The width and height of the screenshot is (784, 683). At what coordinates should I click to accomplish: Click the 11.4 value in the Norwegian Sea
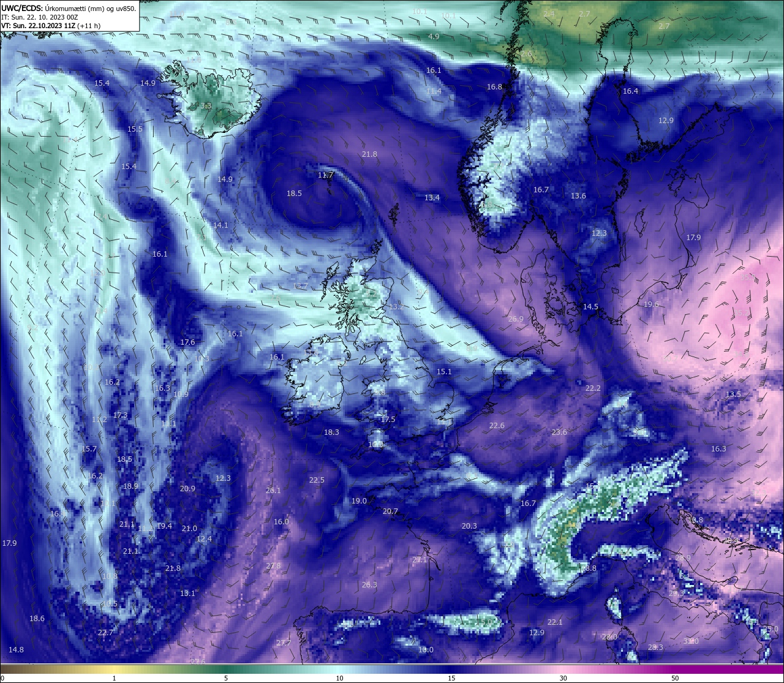coord(434,91)
